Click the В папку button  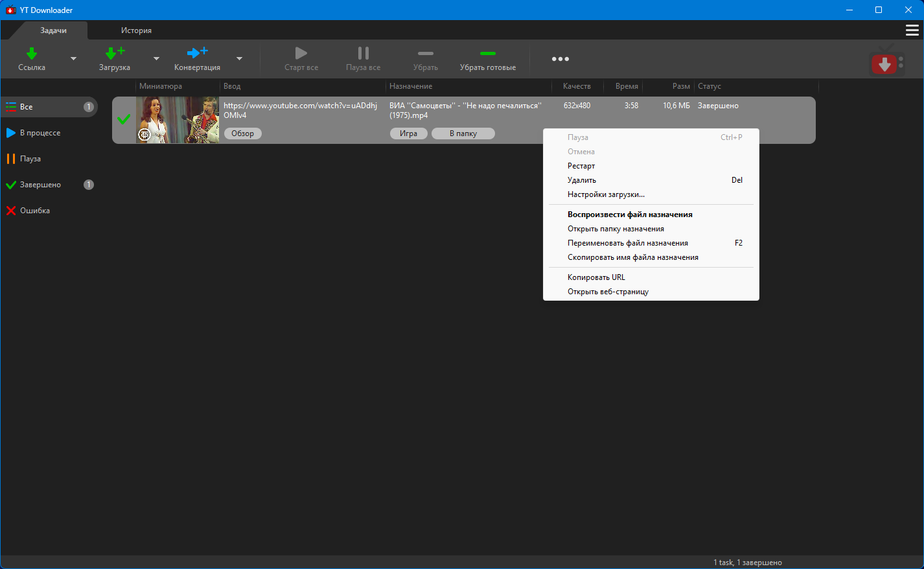pos(463,134)
